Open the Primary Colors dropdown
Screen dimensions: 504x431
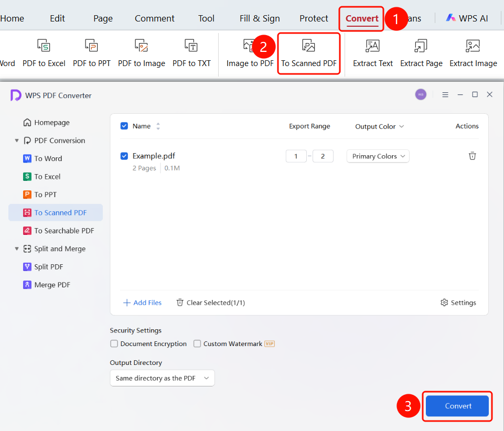point(378,156)
